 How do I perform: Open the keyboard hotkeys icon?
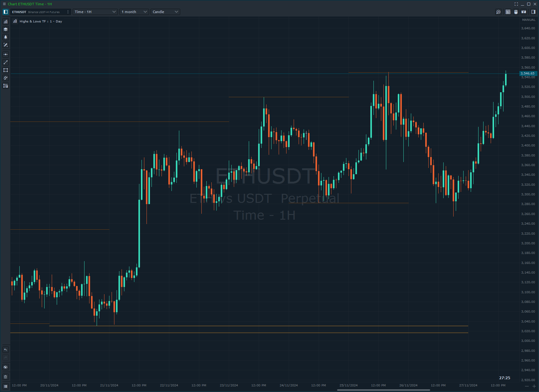coord(508,12)
